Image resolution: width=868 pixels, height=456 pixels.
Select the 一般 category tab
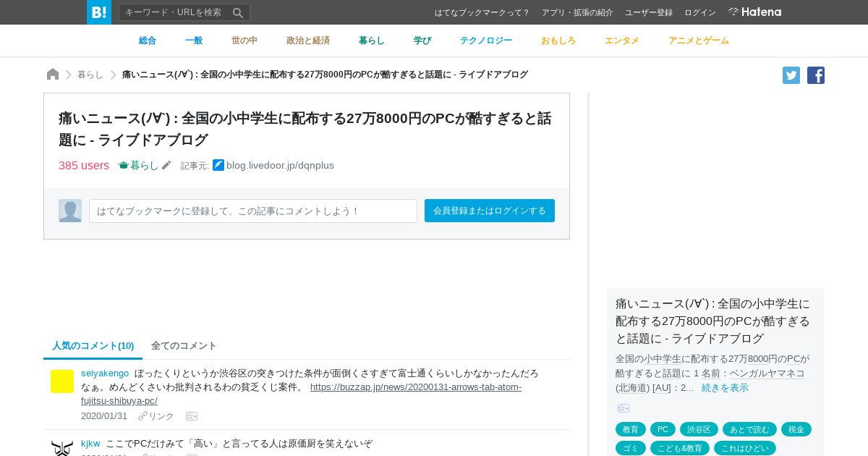[x=194, y=41]
